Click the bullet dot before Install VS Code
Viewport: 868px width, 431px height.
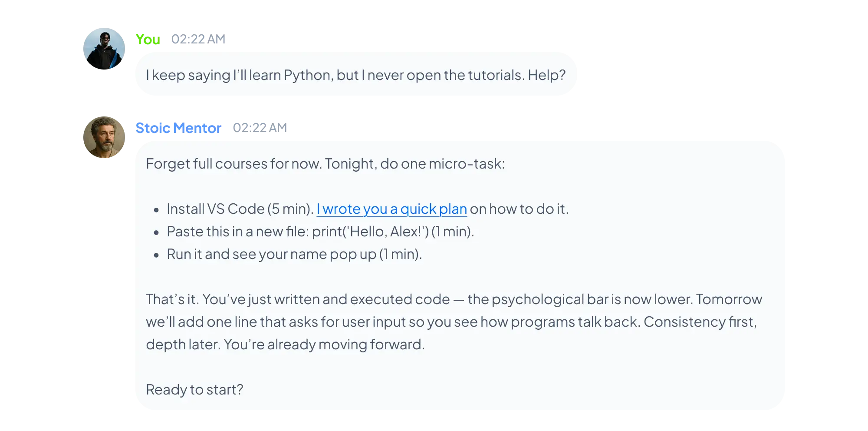coord(157,210)
